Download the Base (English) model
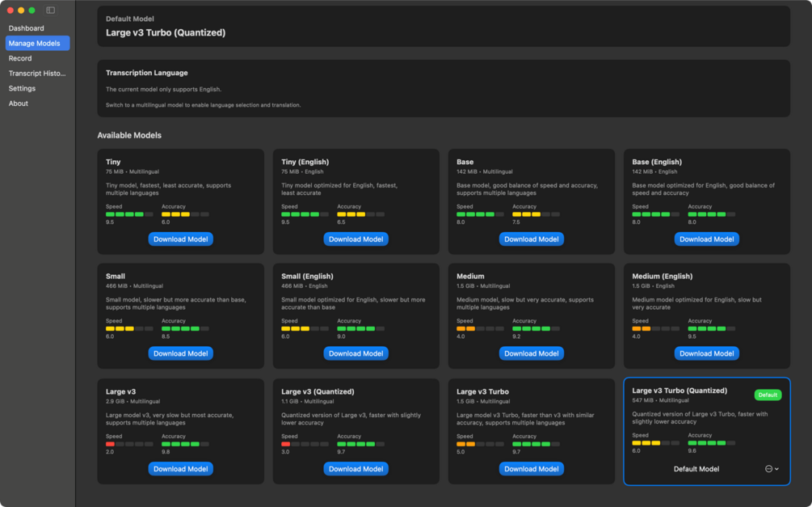This screenshot has height=507, width=812. pyautogui.click(x=706, y=239)
